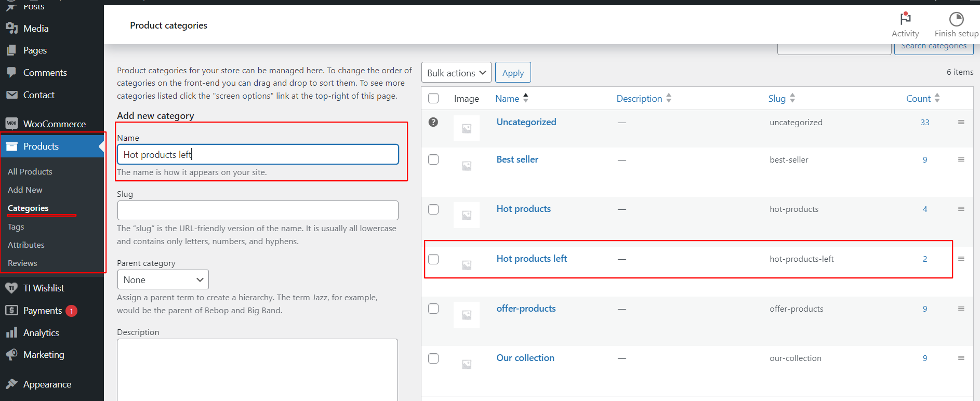The width and height of the screenshot is (980, 401).
Task: Open Tags under Products menu
Action: click(16, 227)
